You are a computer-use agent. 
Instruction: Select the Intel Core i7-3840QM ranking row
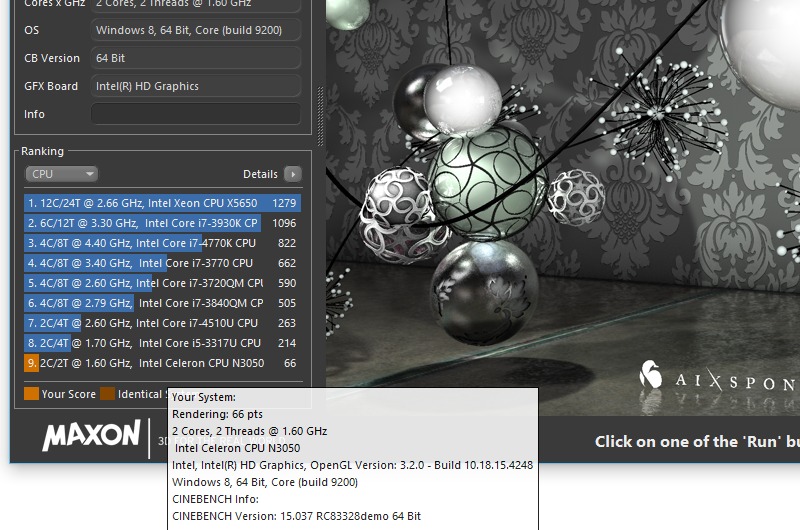(162, 303)
